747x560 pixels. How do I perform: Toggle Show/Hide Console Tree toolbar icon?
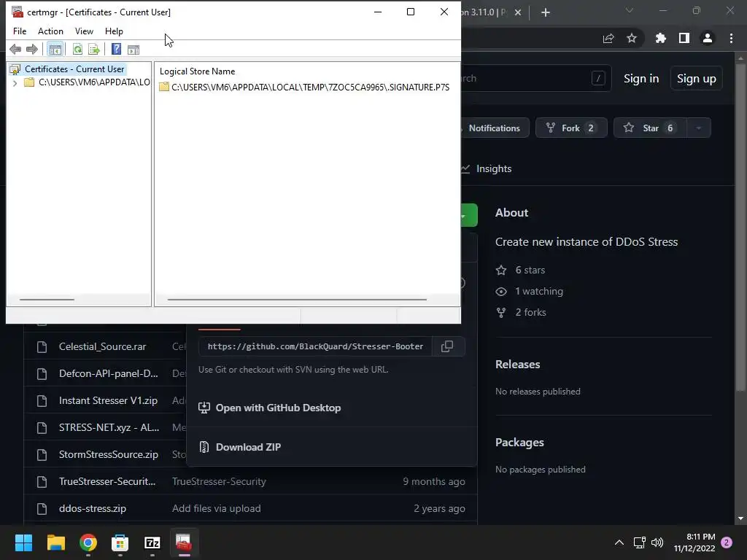[55, 49]
